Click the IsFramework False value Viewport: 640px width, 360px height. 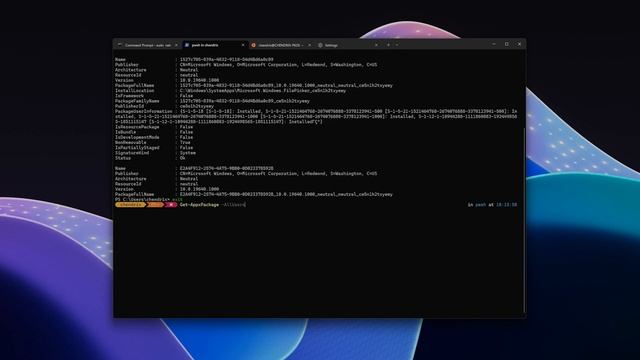tap(186, 96)
